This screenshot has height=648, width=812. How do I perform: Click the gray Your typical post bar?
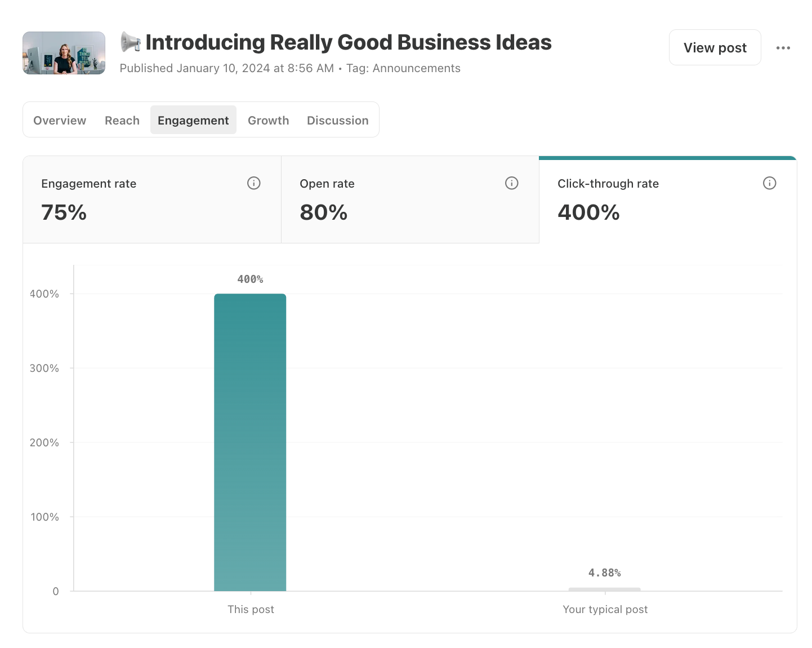point(605,589)
